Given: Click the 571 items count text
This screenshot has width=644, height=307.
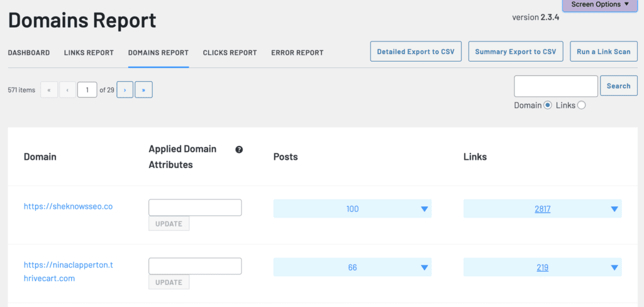Looking at the screenshot, I should [x=21, y=89].
